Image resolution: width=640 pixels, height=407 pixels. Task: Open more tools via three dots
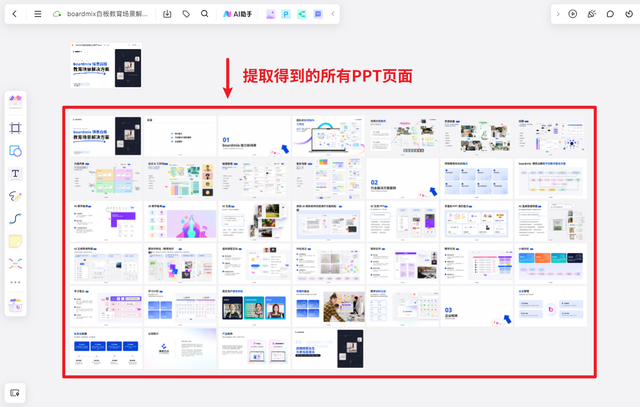pyautogui.click(x=16, y=282)
